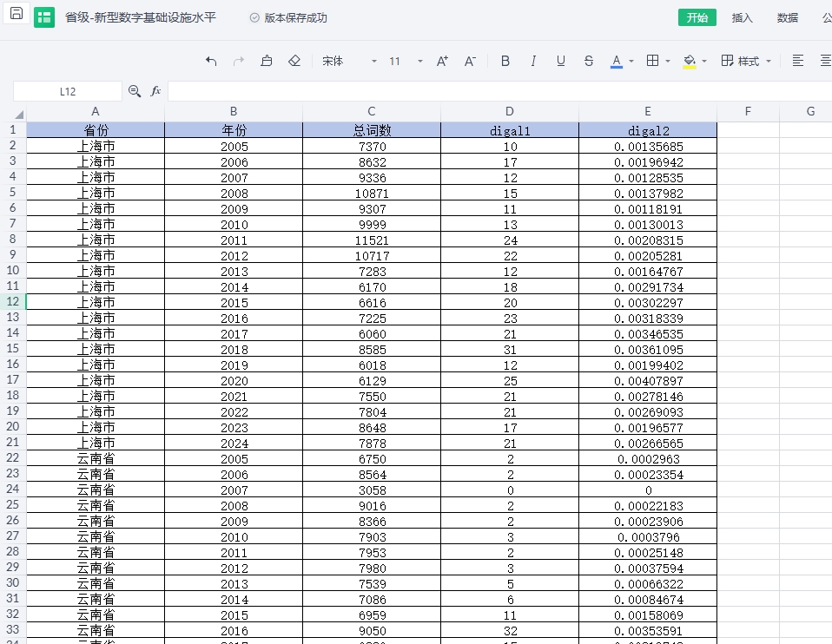Viewport: 832px width, 644px height.
Task: Select row 1 header
Action: pyautogui.click(x=13, y=129)
